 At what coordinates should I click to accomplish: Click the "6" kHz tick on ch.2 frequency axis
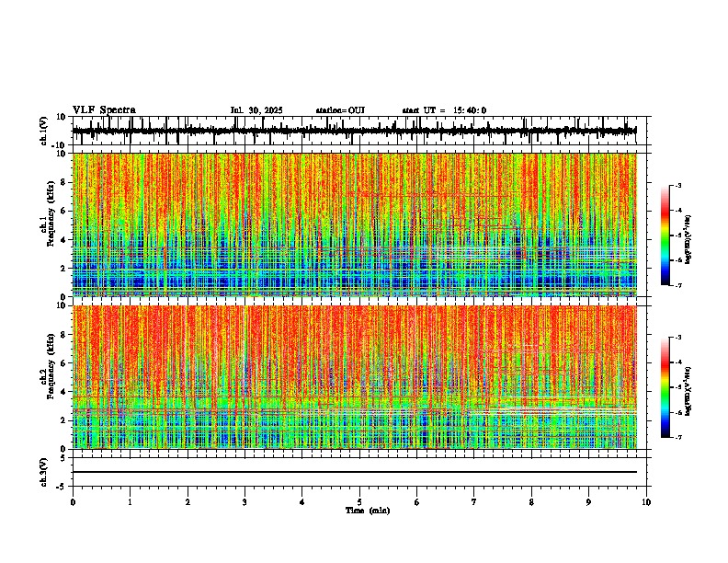pos(64,363)
